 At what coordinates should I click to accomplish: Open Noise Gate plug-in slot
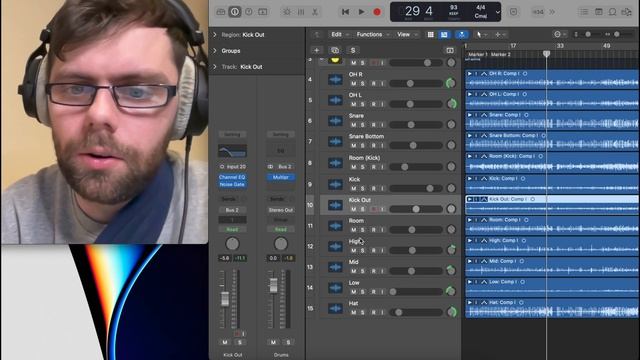(232, 184)
